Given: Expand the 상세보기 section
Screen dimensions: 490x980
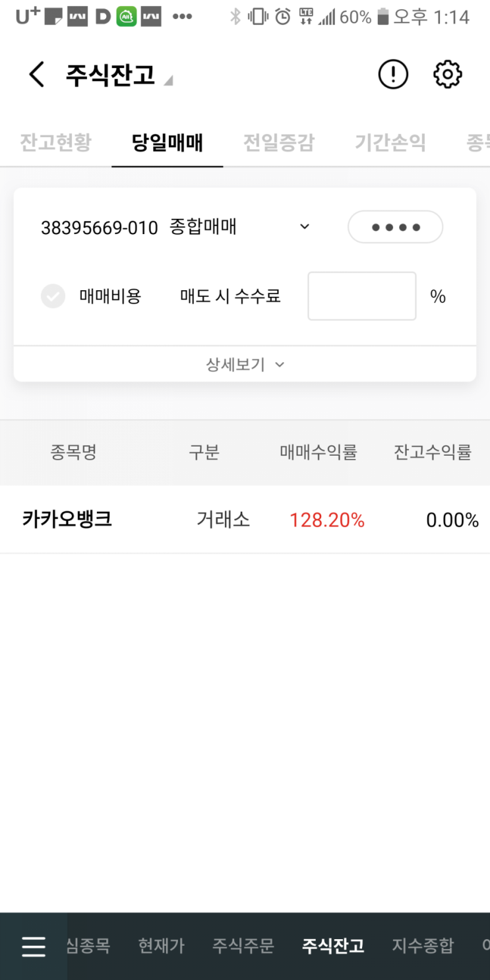Looking at the screenshot, I should point(245,365).
